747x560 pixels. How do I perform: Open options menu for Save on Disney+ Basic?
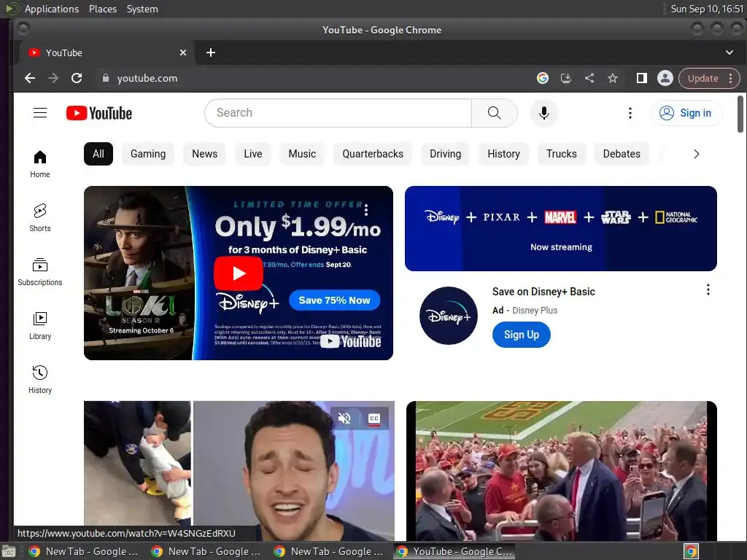click(x=708, y=289)
